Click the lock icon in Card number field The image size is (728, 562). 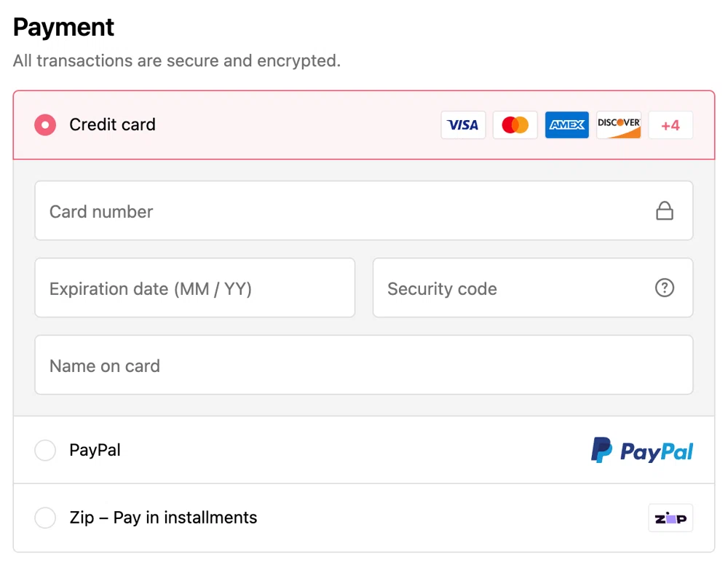pyautogui.click(x=665, y=211)
